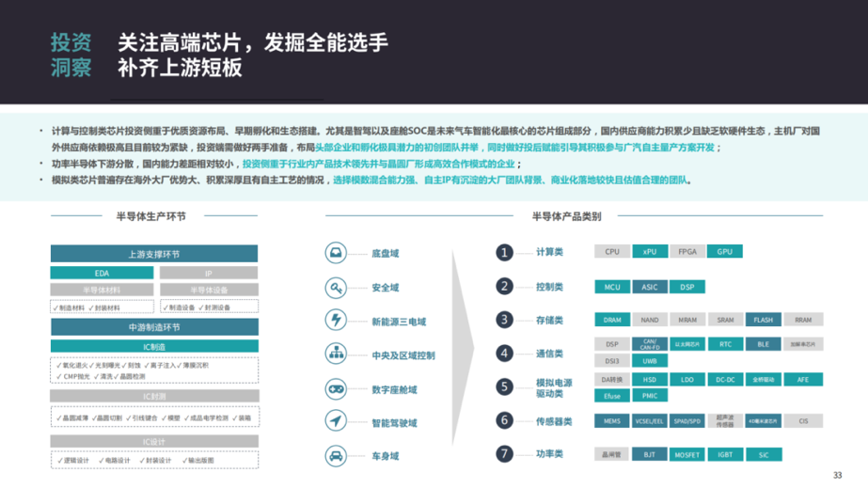Image resolution: width=868 pixels, height=488 pixels.
Task: Select the PMIC chip label
Action: [x=650, y=396]
